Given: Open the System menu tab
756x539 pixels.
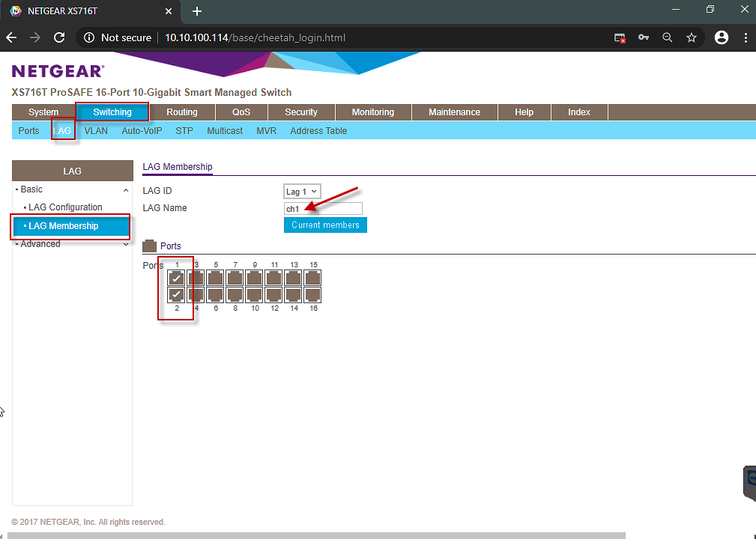Looking at the screenshot, I should [43, 112].
